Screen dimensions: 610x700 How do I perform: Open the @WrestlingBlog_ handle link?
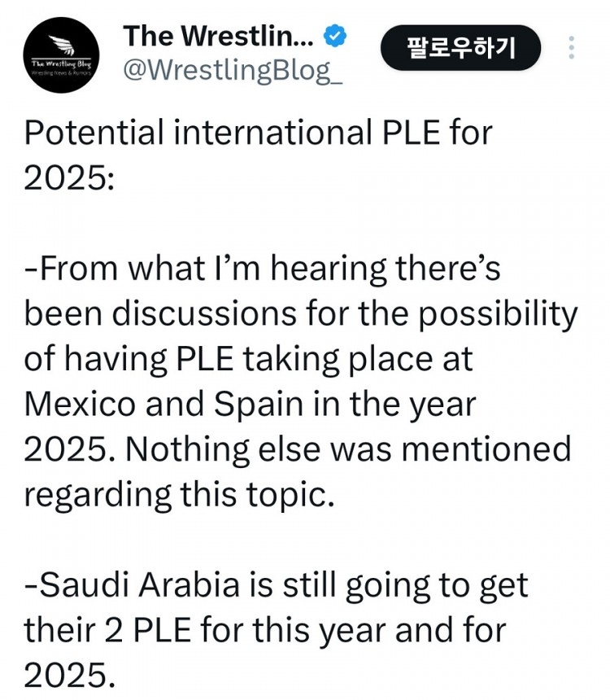point(233,71)
